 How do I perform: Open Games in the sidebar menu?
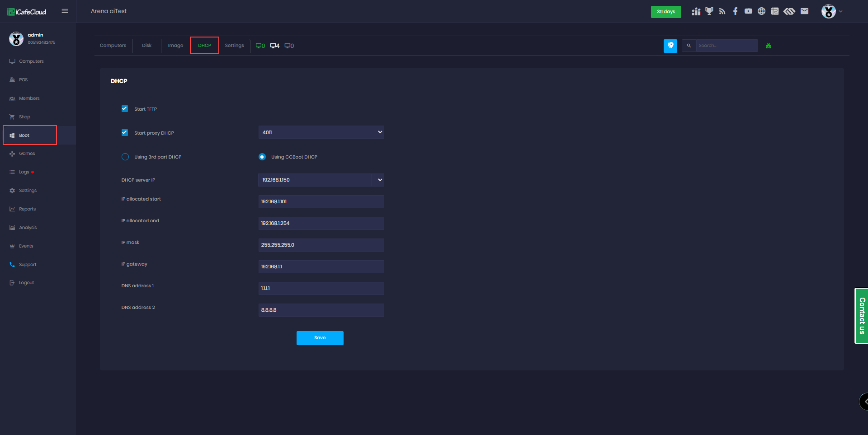[27, 154]
